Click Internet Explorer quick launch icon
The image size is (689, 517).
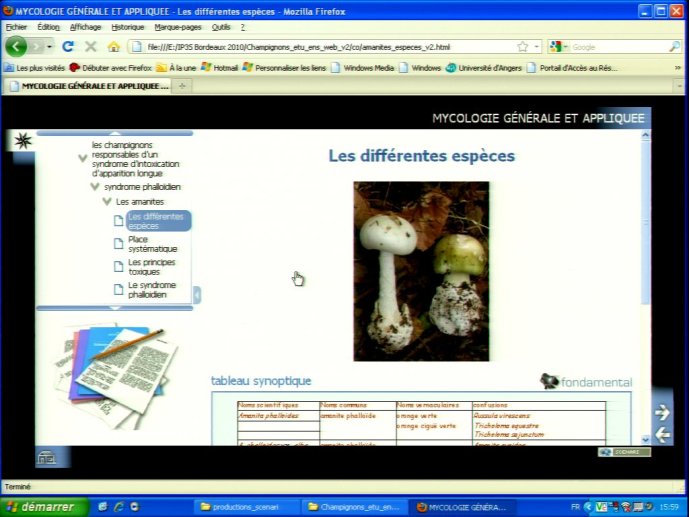point(118,507)
